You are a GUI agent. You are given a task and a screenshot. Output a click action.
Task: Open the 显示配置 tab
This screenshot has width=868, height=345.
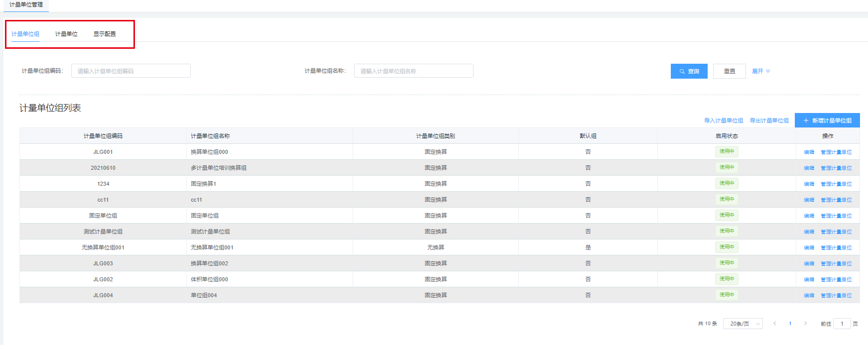tap(105, 34)
